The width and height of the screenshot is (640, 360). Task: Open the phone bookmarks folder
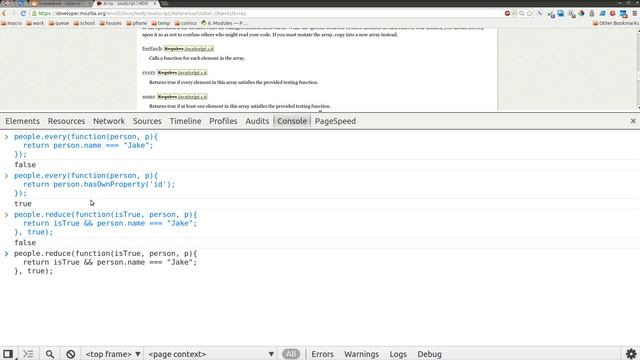point(136,23)
